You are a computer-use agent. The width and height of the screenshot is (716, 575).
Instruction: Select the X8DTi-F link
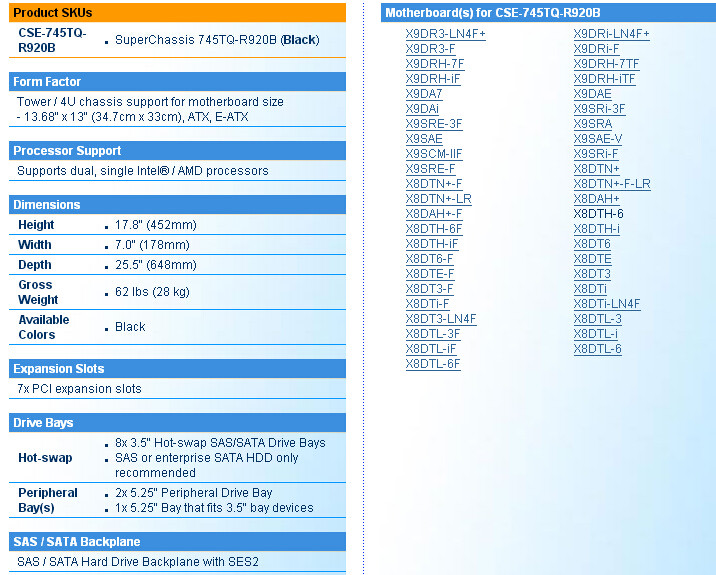[x=427, y=305]
